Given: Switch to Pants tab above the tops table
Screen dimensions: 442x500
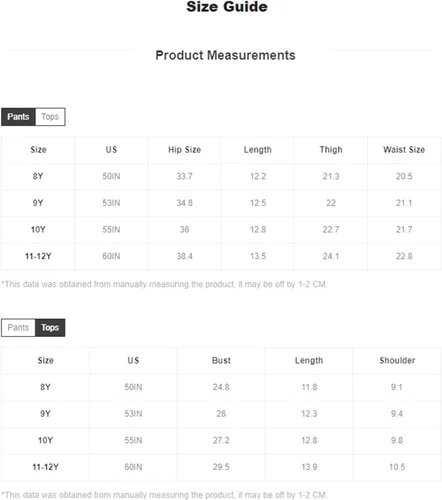Looking at the screenshot, I should 18,328.
